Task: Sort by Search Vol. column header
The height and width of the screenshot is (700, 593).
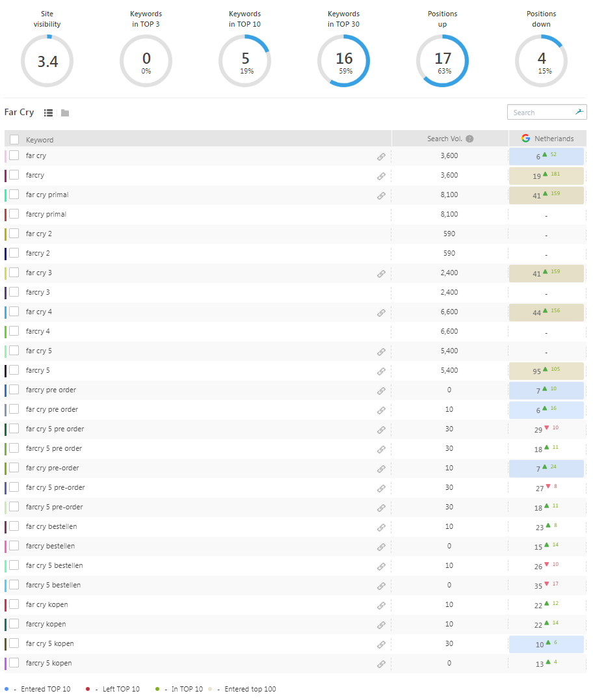Action: tap(444, 139)
